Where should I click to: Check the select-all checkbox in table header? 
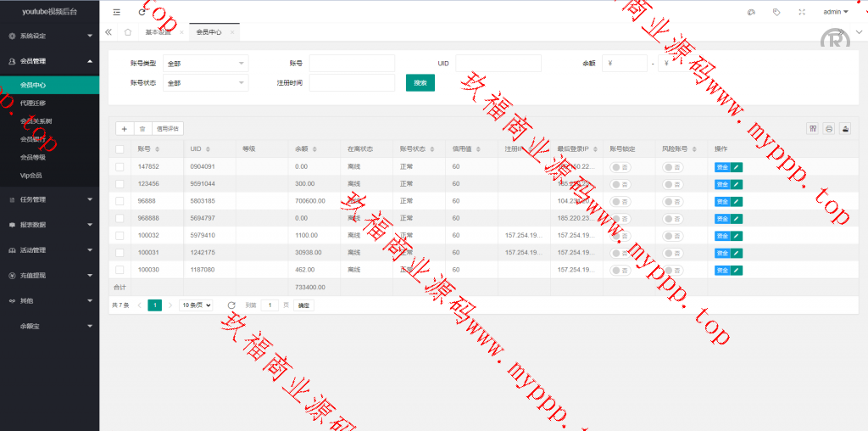(120, 149)
